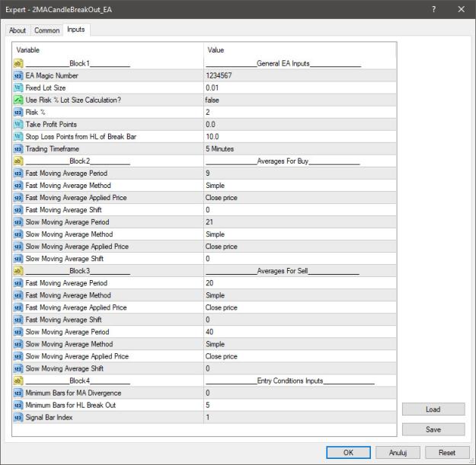476x465 pixels.
Task: Click the double-type icon beside Fixed Lot Size
Action: [18, 88]
